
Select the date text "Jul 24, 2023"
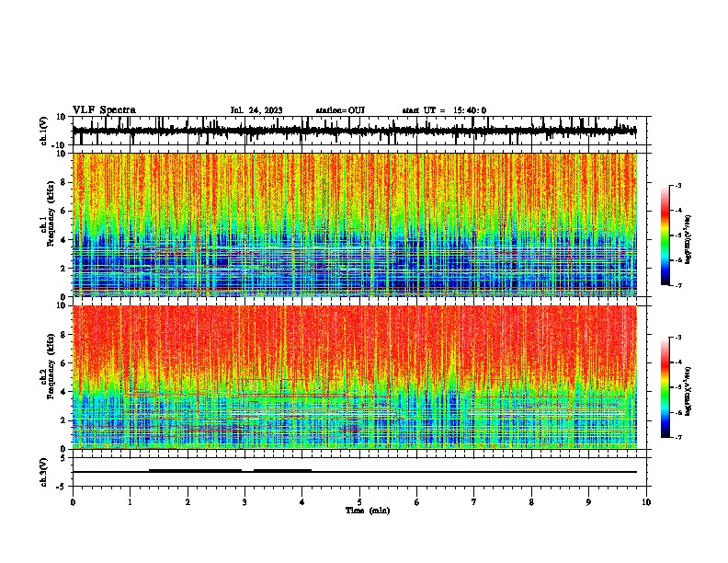click(x=256, y=110)
